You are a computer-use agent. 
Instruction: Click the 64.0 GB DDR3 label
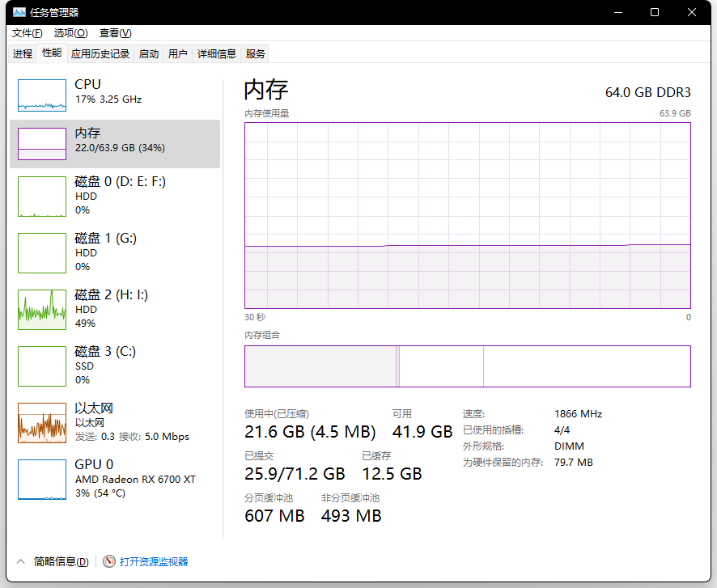click(648, 92)
